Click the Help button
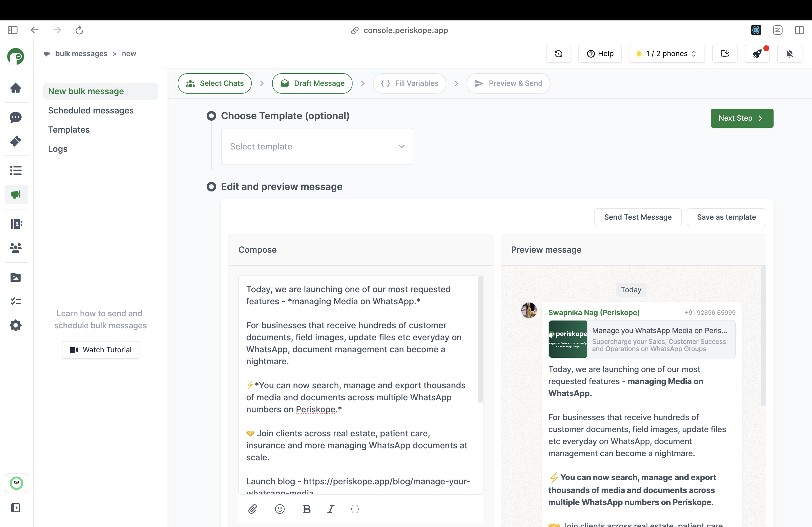 click(x=600, y=53)
